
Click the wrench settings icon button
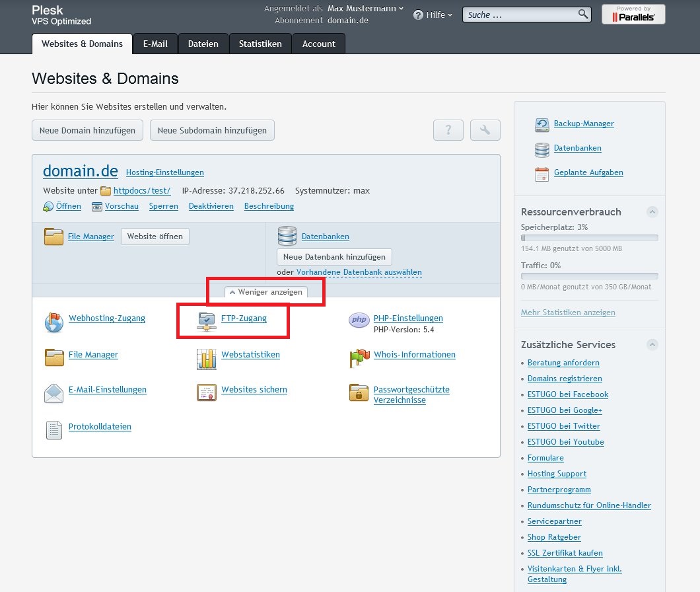point(485,130)
